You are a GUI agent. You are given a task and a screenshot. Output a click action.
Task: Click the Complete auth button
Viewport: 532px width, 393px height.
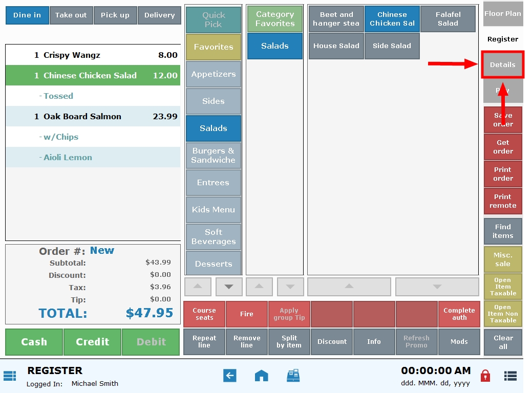tap(459, 314)
